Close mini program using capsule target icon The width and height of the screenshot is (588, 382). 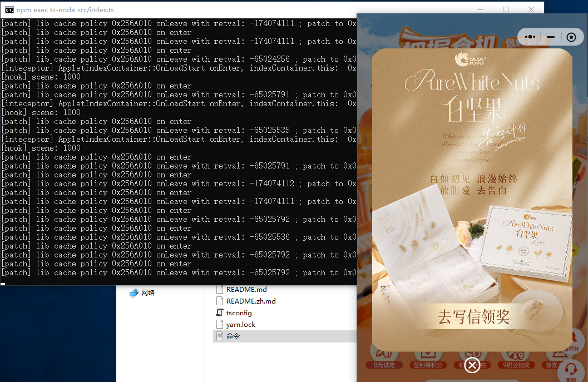point(571,37)
